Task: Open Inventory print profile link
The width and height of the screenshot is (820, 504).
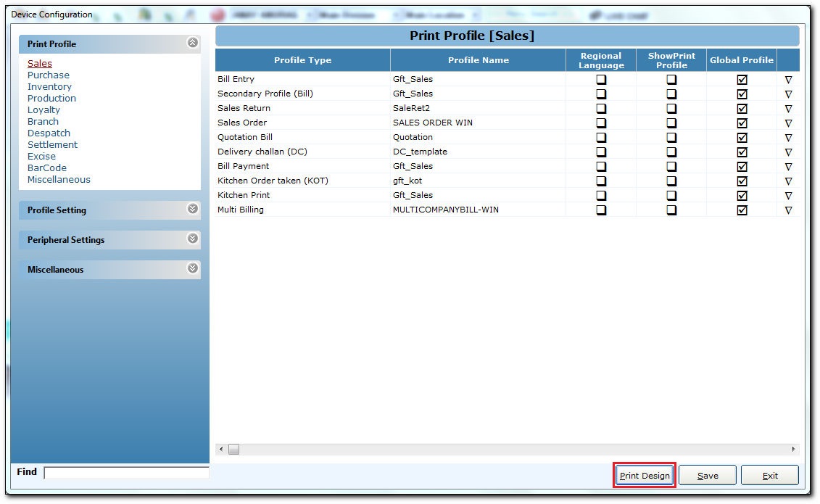Action: coord(49,87)
